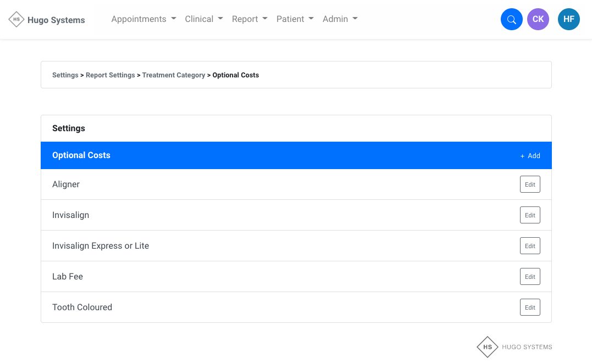Screen dimensions: 592x364
Task: Navigate to Report Settings breadcrumb
Action: coord(110,75)
